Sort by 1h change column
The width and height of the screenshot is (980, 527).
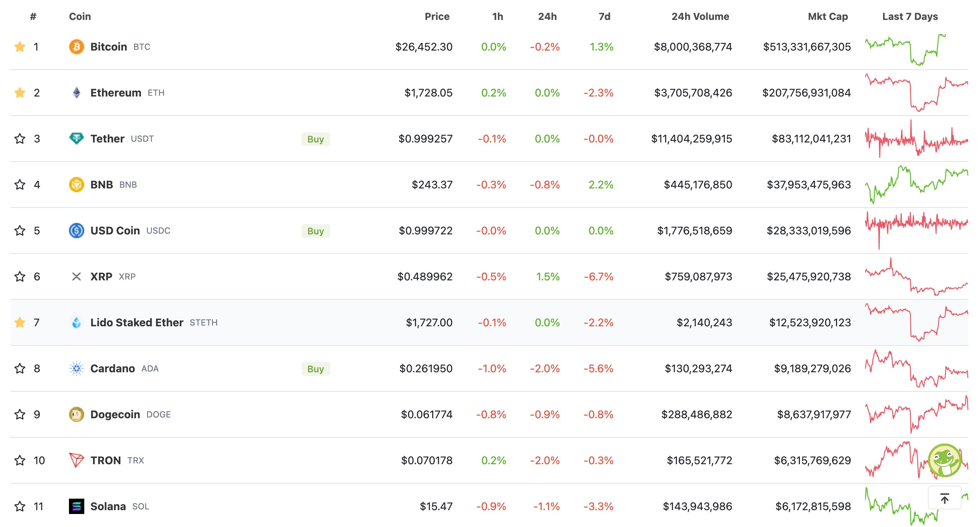click(x=497, y=16)
